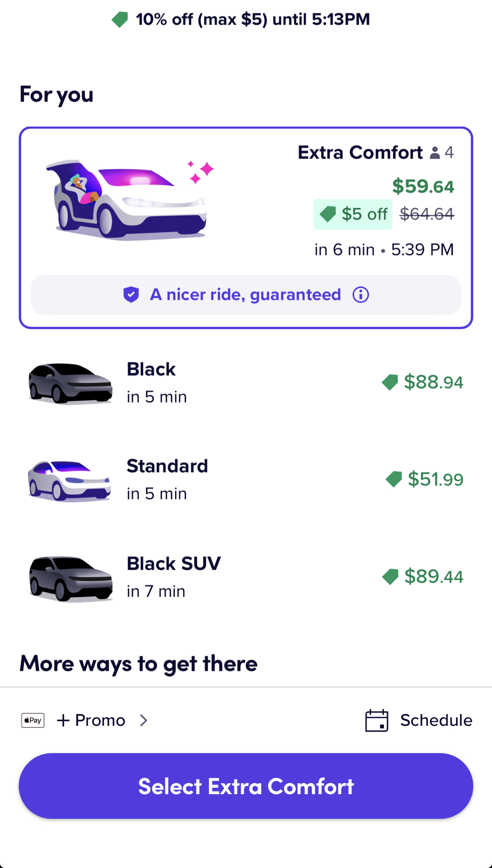Open promo options with the chevron arrow
492x868 pixels.
(x=144, y=720)
